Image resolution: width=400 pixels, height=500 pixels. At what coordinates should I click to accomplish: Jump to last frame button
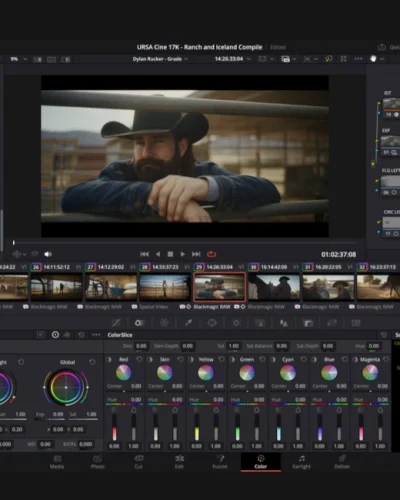pos(196,254)
